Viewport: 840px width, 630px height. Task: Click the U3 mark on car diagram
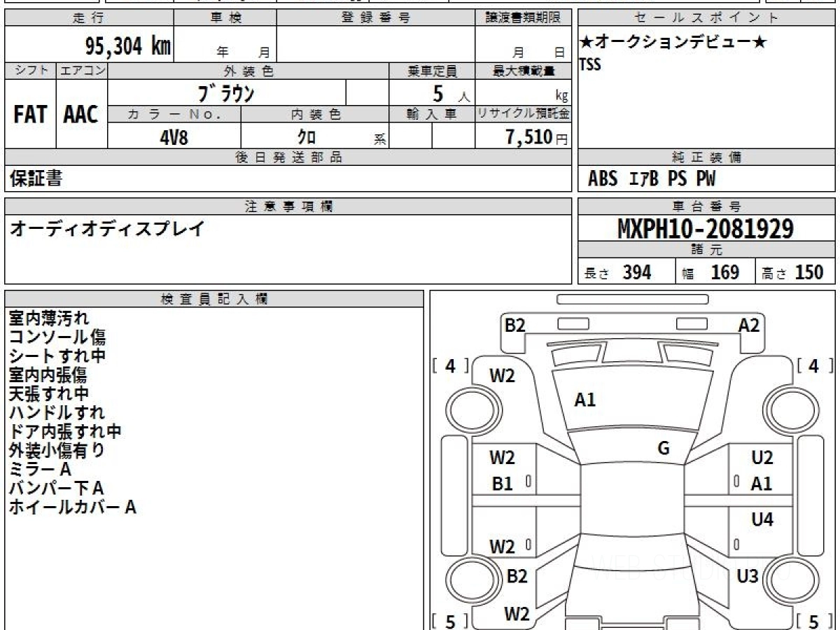pos(748,577)
